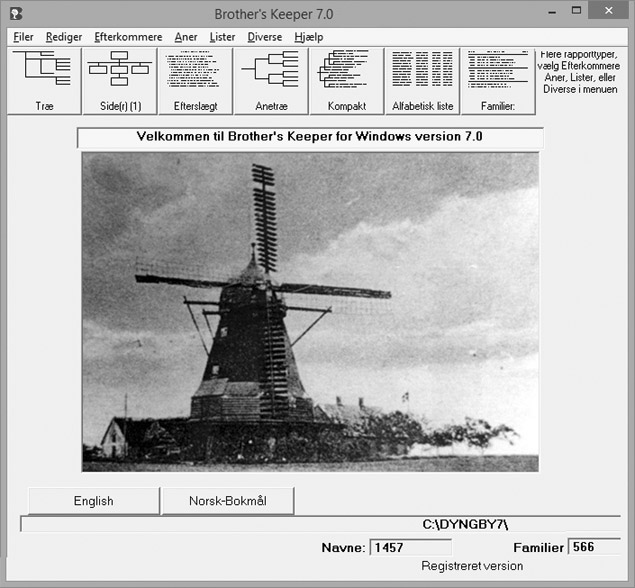Open the Kompakt report
The image size is (635, 588).
coord(347,81)
